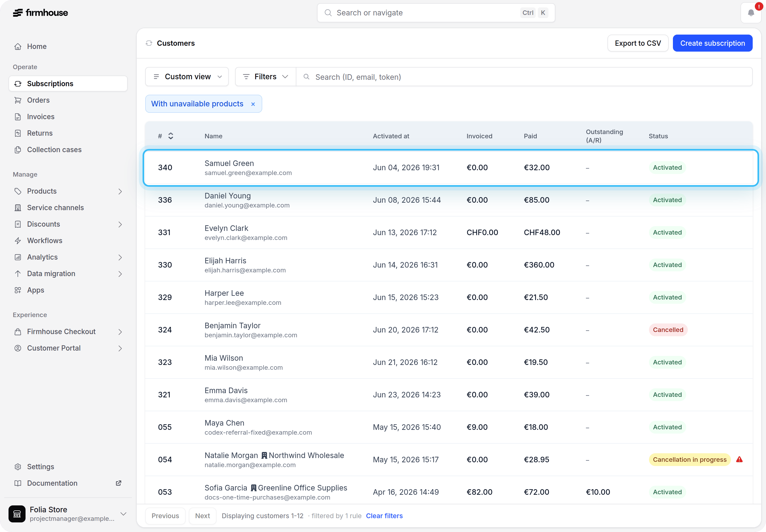Open Apps in the sidebar
Screen dimensions: 766x532
pyautogui.click(x=68, y=290)
